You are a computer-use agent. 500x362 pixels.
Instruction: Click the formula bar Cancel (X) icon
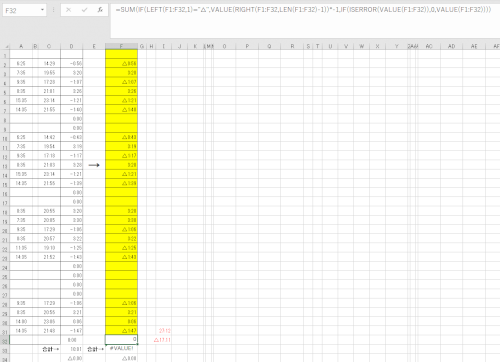coord(68,10)
